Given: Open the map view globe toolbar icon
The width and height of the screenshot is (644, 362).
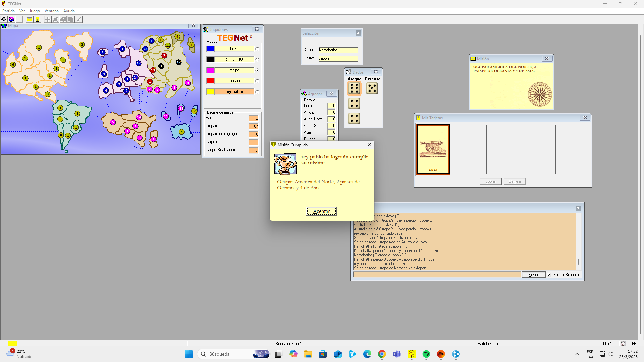Looking at the screenshot, I should [11, 19].
